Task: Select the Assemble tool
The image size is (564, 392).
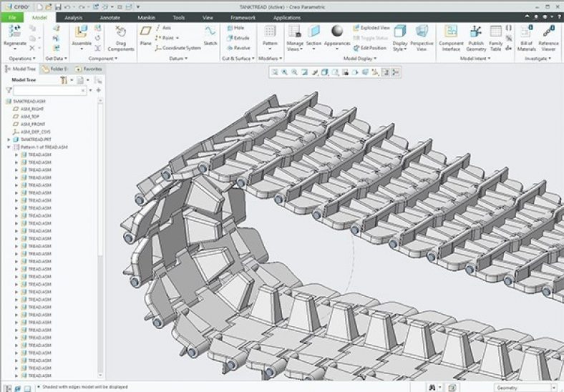Action: click(81, 33)
